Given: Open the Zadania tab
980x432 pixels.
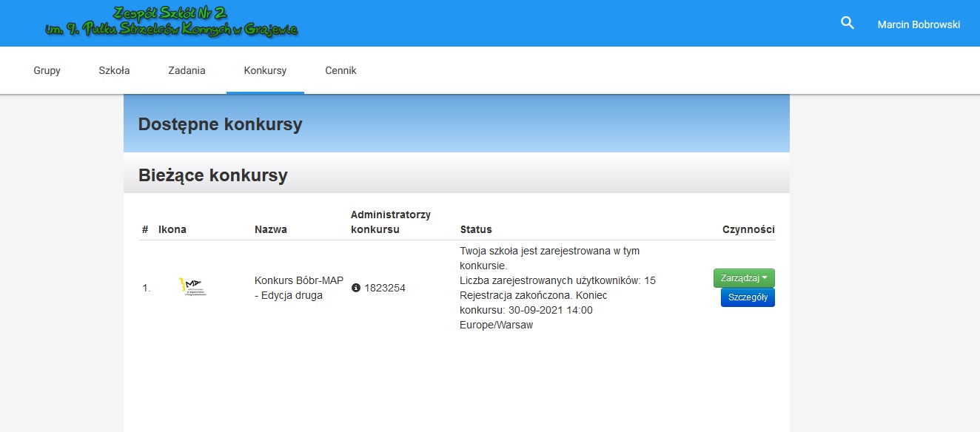Looking at the screenshot, I should (x=187, y=71).
